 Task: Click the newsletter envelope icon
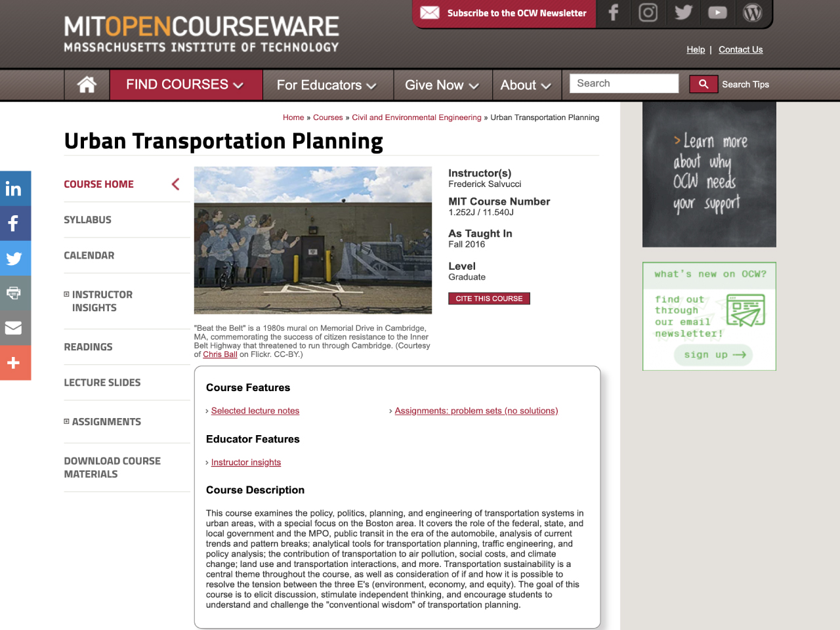pyautogui.click(x=429, y=12)
